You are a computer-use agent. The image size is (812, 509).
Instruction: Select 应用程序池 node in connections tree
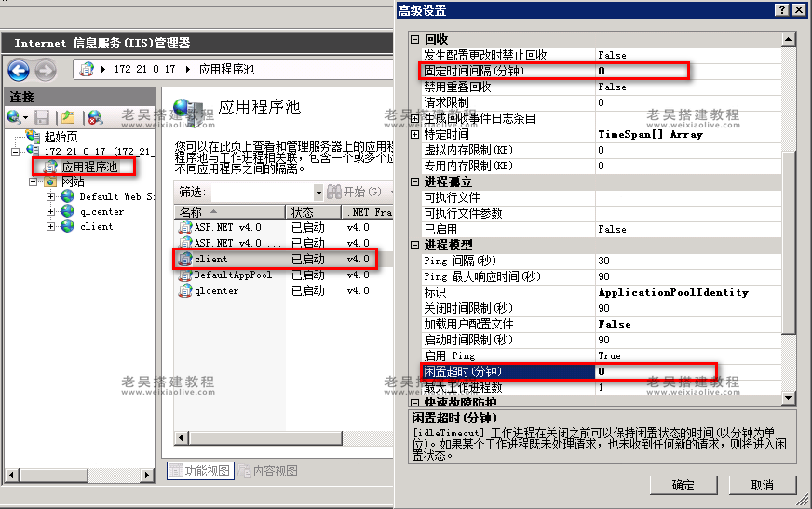click(x=89, y=167)
